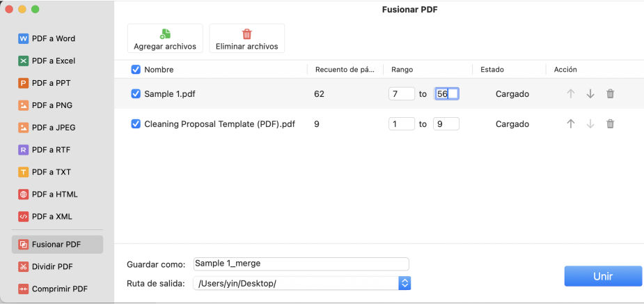644x304 pixels.
Task: Toggle the select-all Nombre checkbox
Action: 136,70
